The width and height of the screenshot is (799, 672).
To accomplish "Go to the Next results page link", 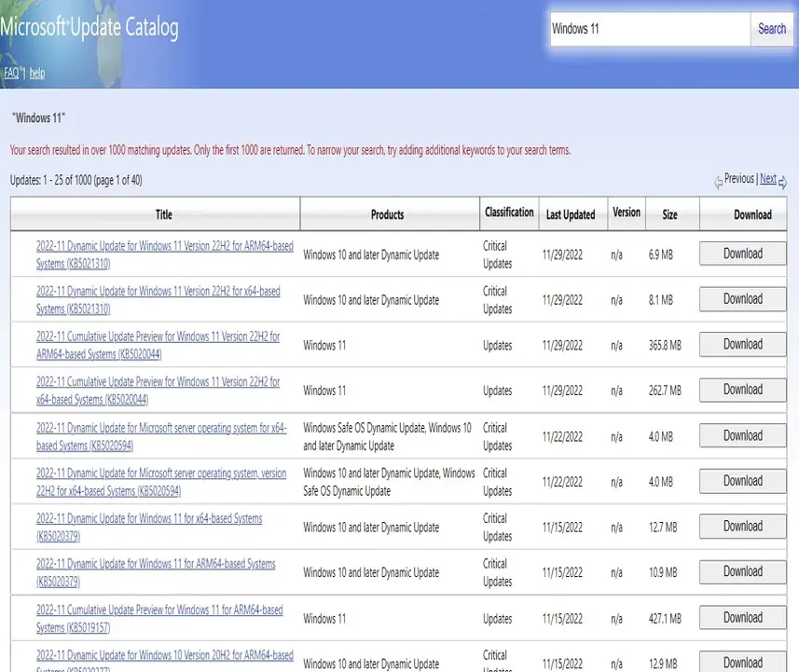I will (768, 178).
